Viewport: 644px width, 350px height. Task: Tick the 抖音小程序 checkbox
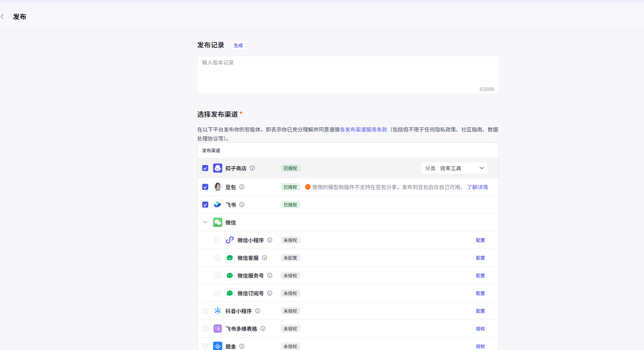click(205, 311)
